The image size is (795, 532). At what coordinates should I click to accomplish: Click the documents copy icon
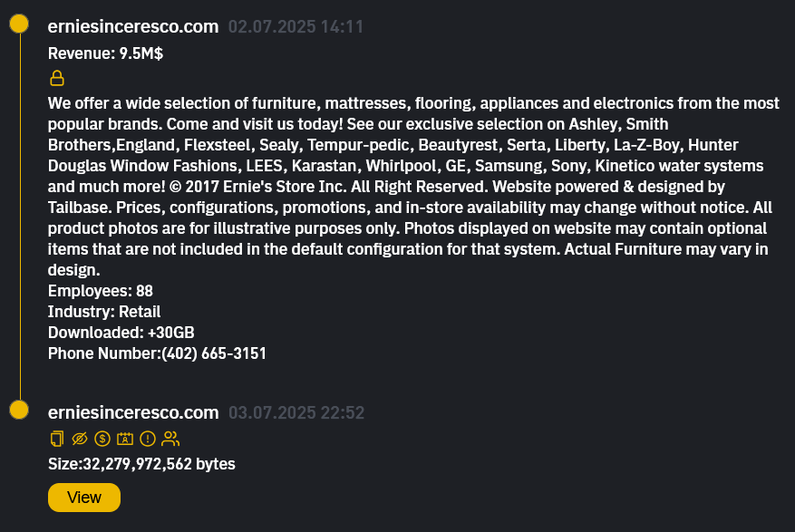pyautogui.click(x=56, y=439)
